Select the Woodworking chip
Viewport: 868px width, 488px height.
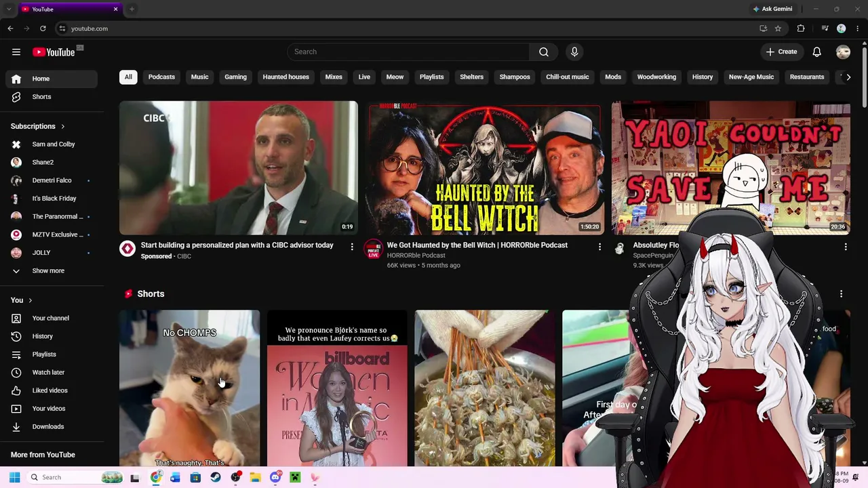(x=656, y=77)
